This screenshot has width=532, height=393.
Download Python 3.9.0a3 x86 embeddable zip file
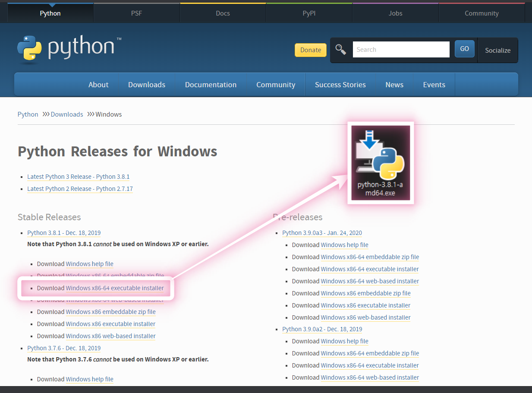point(366,293)
